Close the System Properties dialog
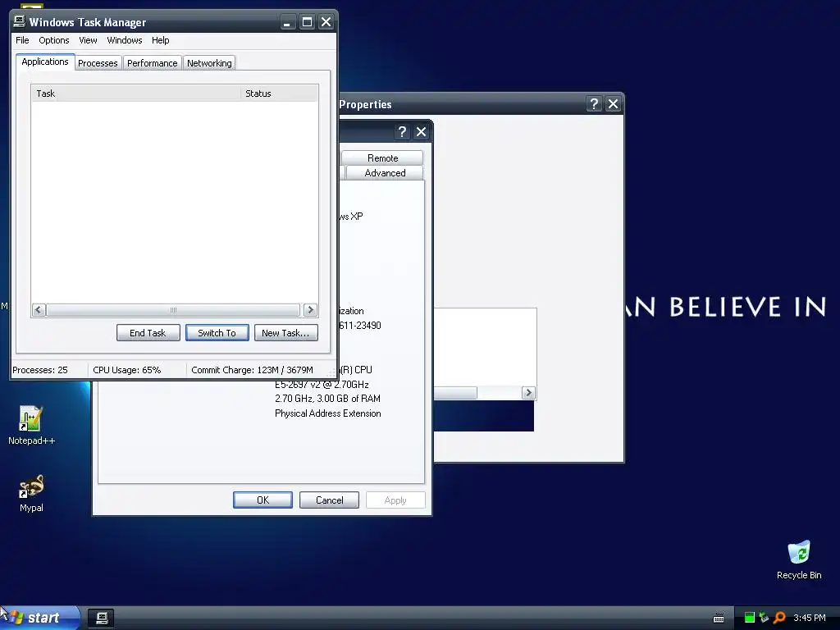Viewport: 840px width, 630px height. [x=421, y=132]
